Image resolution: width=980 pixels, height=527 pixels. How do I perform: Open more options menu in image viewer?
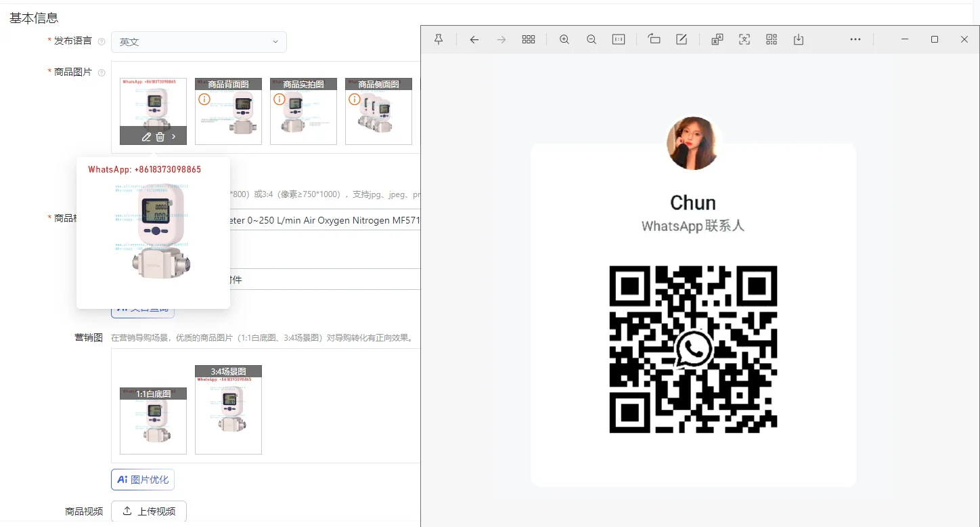(855, 39)
